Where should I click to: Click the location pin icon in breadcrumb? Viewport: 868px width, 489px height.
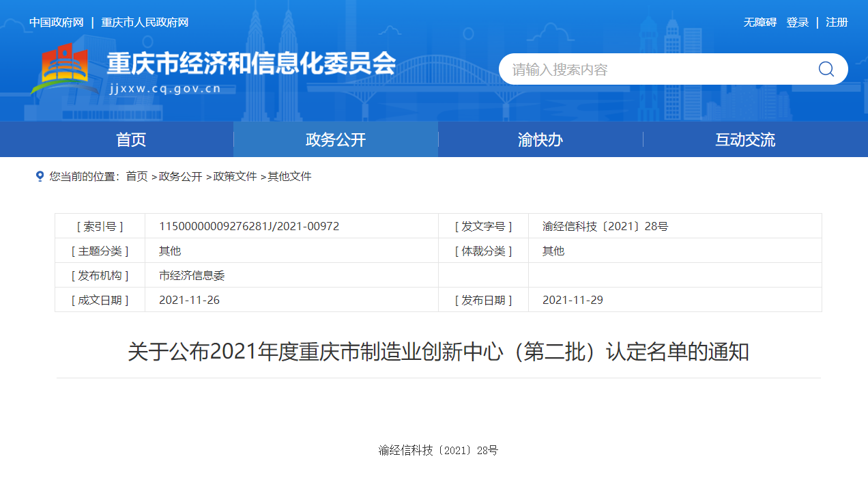[40, 176]
